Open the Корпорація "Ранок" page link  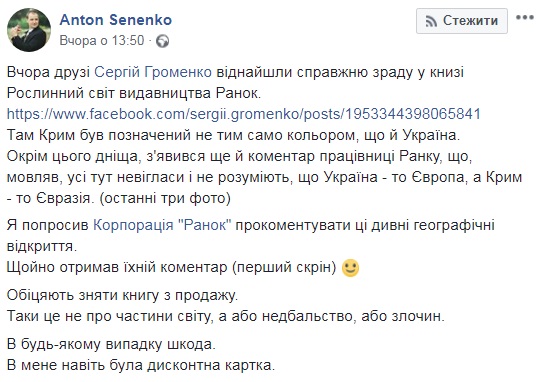tap(162, 225)
